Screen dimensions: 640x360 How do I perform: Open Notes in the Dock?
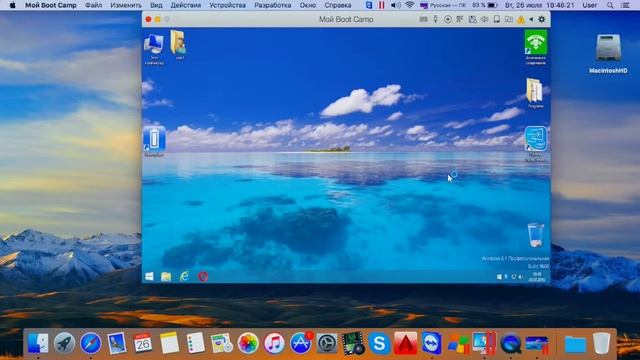coord(169,343)
